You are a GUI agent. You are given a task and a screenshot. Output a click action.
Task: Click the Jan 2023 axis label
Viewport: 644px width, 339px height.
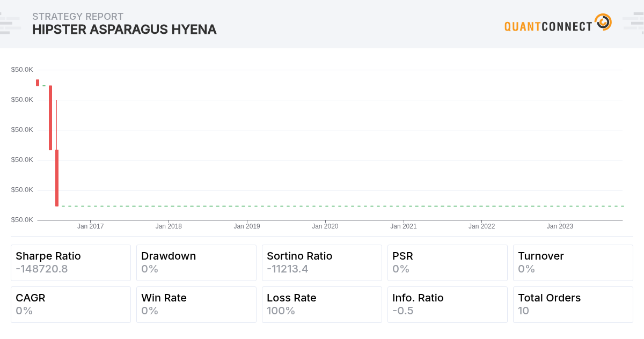point(560,226)
